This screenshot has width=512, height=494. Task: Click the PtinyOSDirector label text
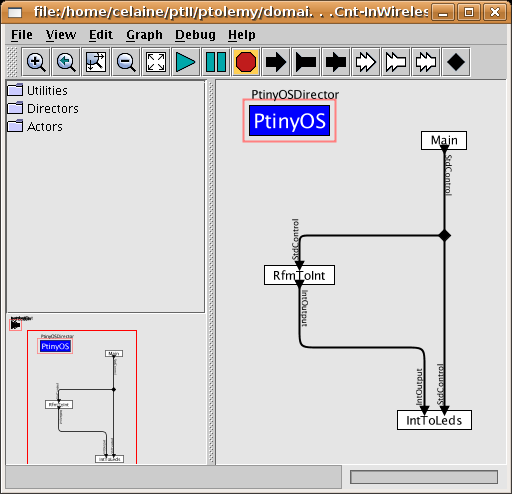tap(295, 94)
